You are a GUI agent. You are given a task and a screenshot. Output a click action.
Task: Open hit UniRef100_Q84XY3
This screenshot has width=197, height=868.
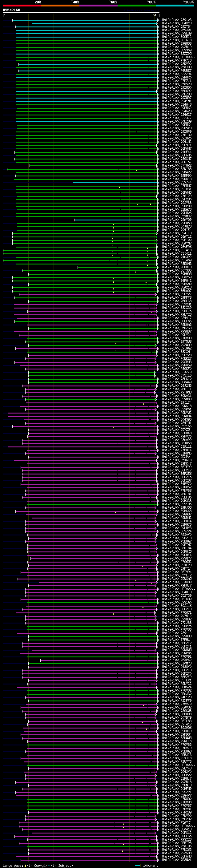[177, 23]
